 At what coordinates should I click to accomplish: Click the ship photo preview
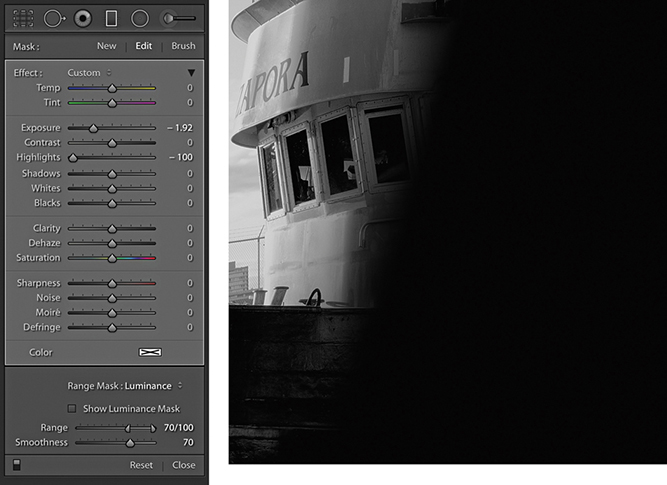click(x=448, y=232)
